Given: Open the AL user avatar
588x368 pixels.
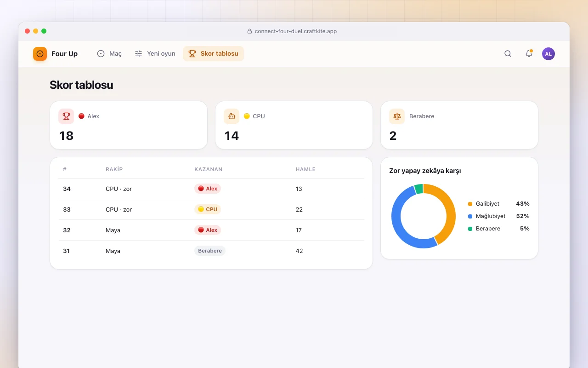Looking at the screenshot, I should (x=548, y=54).
